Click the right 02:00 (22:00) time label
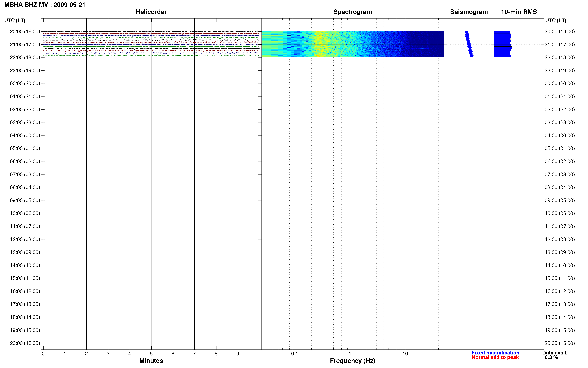Image resolution: width=588 pixels, height=368 pixels. [x=560, y=110]
